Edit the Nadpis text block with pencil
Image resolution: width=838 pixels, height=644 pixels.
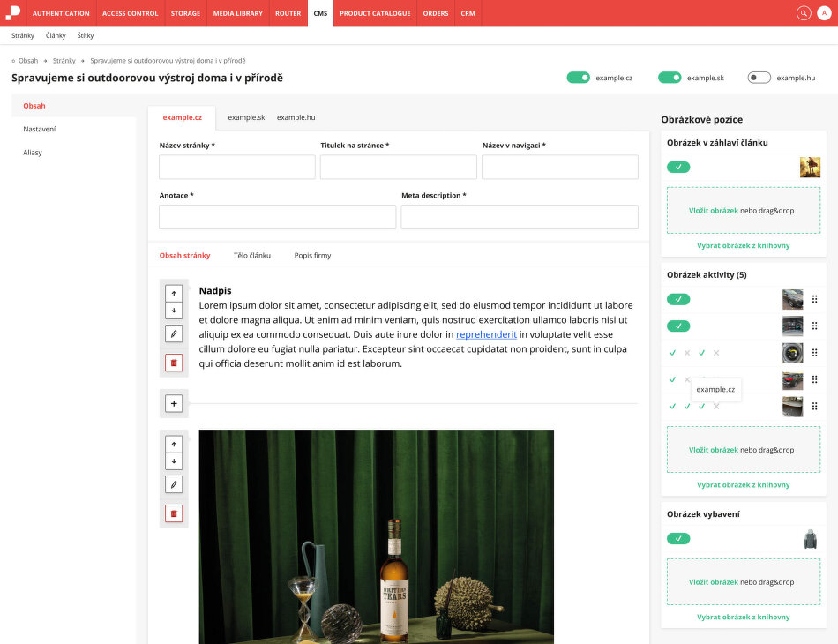coord(174,334)
